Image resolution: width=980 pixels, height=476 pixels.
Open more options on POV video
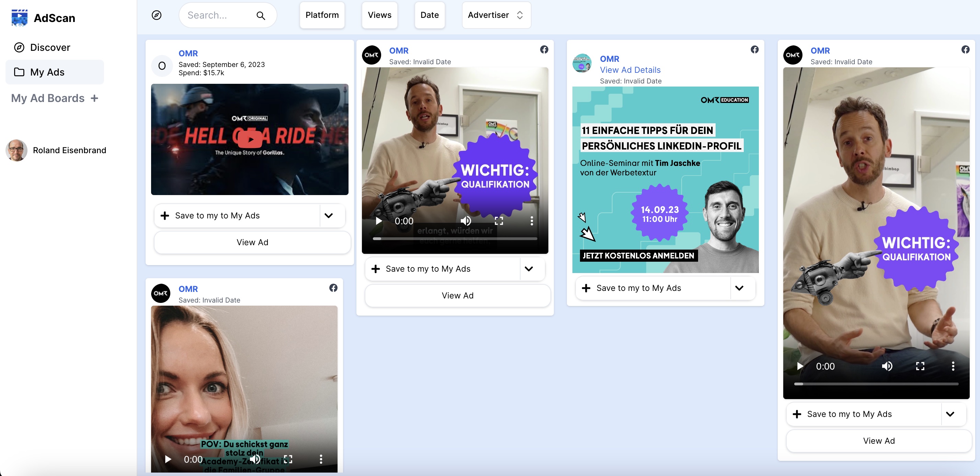[321, 459]
